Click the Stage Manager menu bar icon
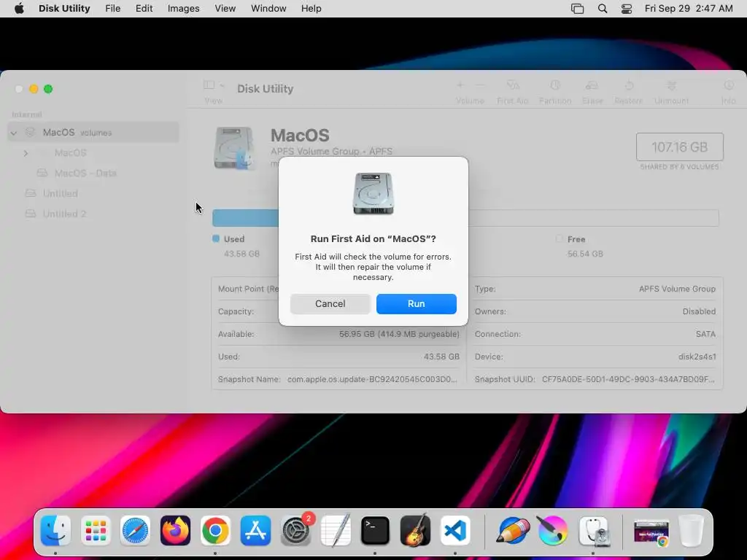This screenshot has height=560, width=747. click(578, 9)
